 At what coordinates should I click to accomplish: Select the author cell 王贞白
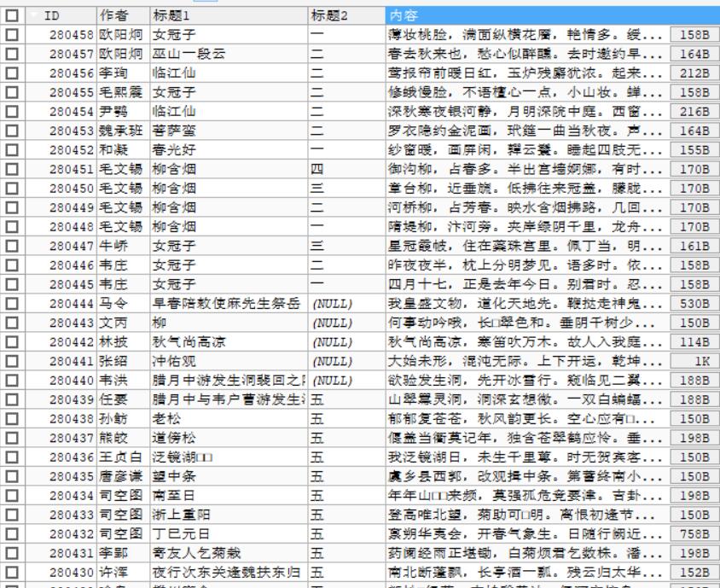pos(123,457)
